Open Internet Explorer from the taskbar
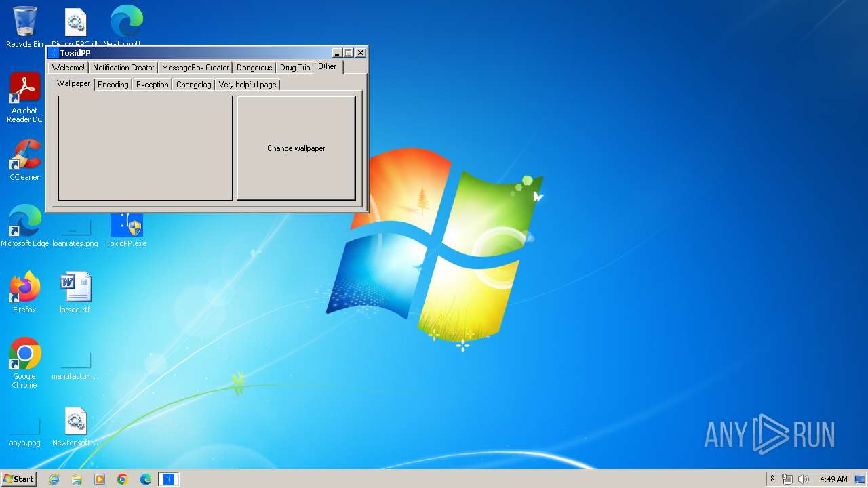This screenshot has width=868, height=488. click(x=54, y=479)
